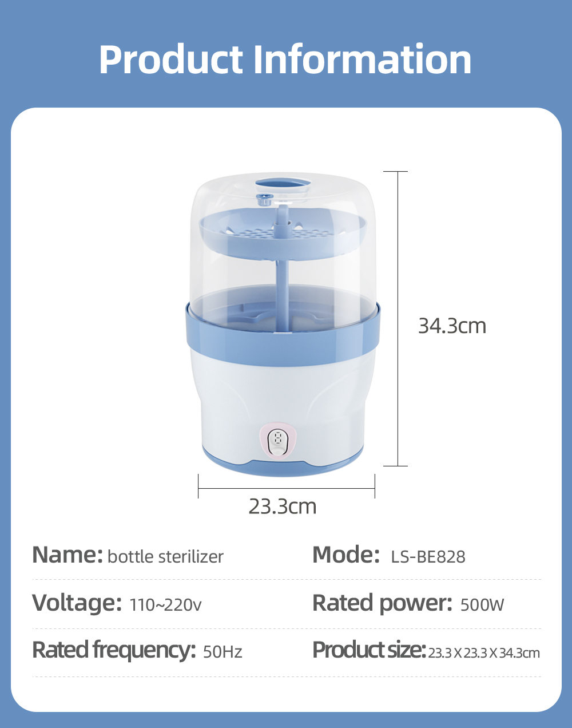Click the 34.3cm height label

(x=452, y=325)
